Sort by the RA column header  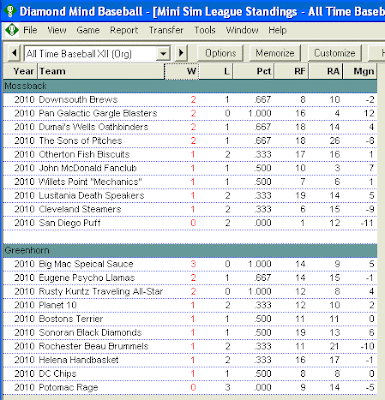(x=326, y=71)
